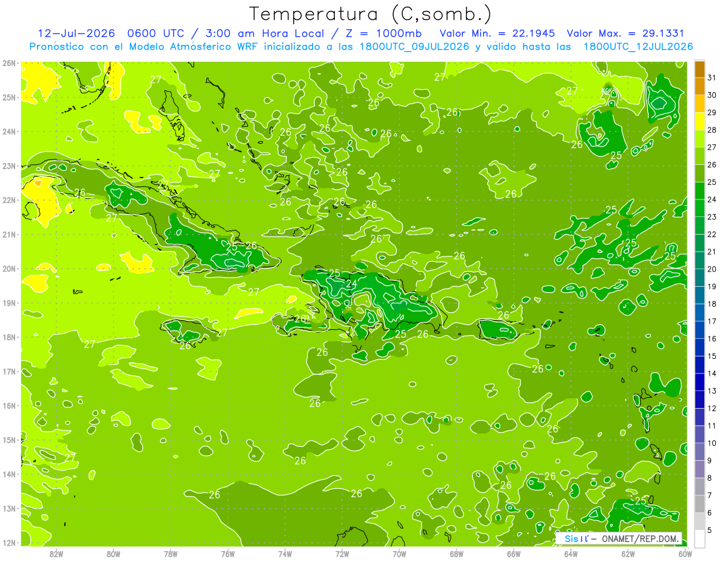The height and width of the screenshot is (562, 728).
Task: Click the 78W longitude label
Action: click(170, 554)
